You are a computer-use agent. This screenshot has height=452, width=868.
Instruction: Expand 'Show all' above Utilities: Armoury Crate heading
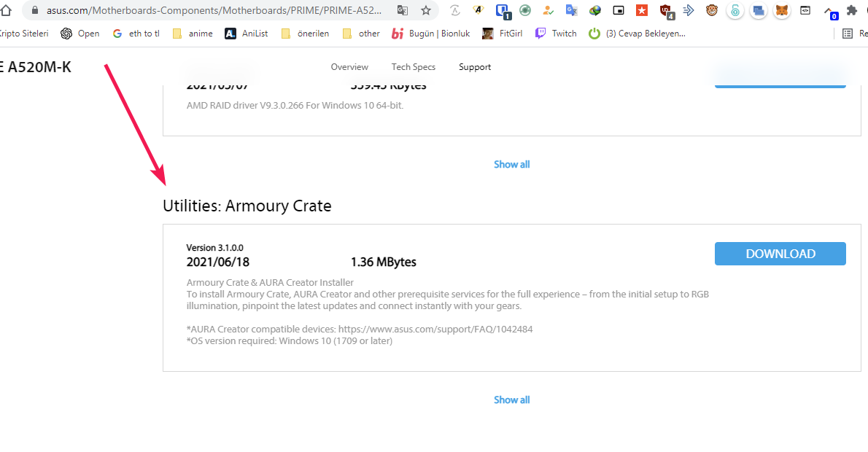click(511, 164)
